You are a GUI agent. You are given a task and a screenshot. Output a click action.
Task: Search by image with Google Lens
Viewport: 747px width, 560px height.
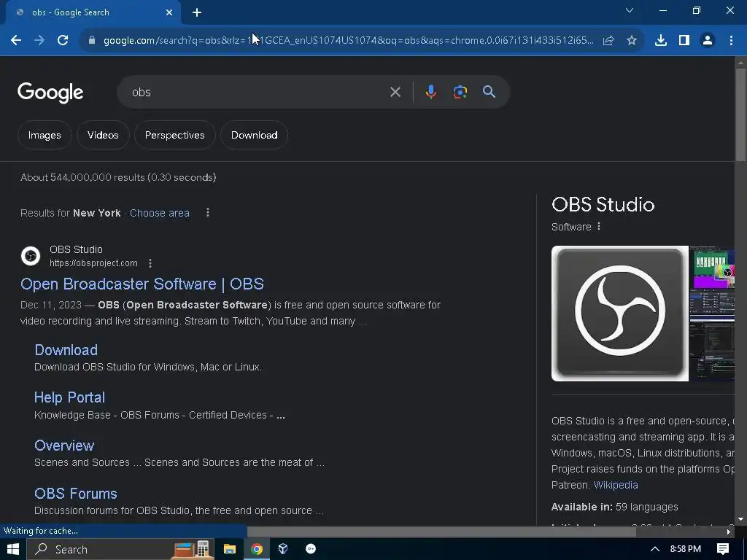460,92
